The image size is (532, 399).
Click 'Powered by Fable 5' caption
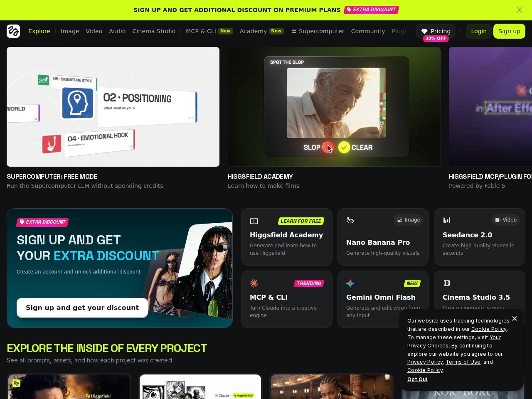coord(477,186)
